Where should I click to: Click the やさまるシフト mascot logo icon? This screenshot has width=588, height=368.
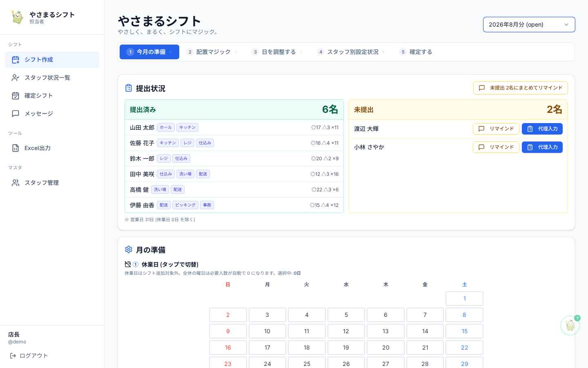pyautogui.click(x=17, y=17)
